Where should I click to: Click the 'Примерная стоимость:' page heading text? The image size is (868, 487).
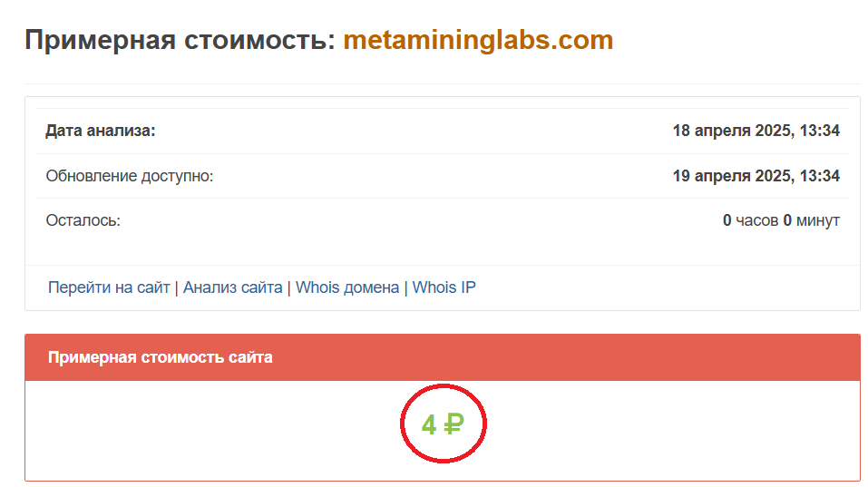coord(180,41)
